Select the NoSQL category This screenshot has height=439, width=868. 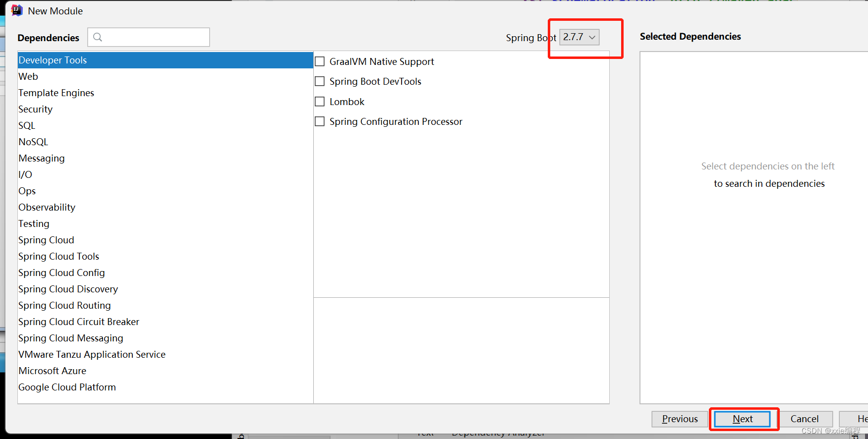point(166,142)
